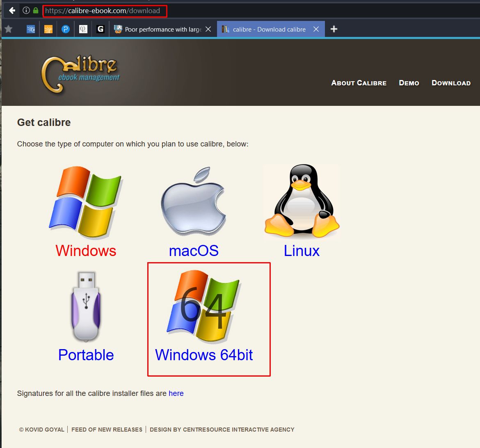The image size is (480, 448).
Task: Close the 'Poor performance with large' tab
Action: pyautogui.click(x=208, y=29)
